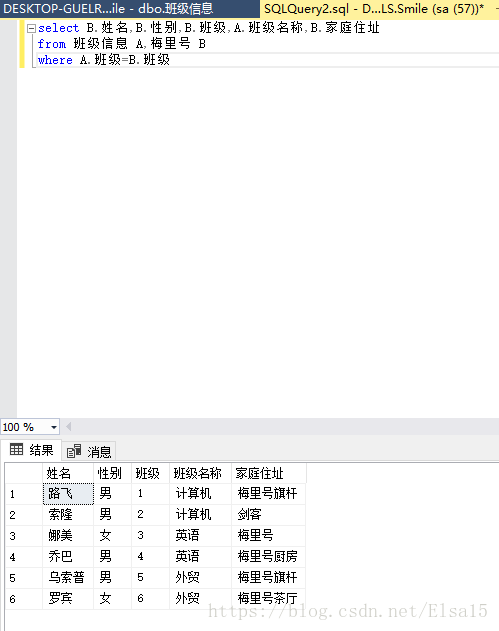Select row header number 4
The height and width of the screenshot is (631, 499).
click(x=24, y=557)
